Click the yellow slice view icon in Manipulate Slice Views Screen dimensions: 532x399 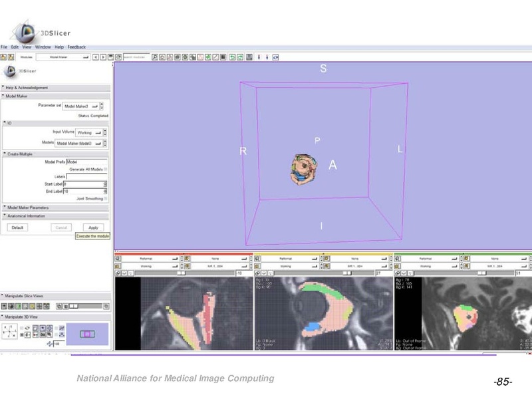tap(32, 307)
